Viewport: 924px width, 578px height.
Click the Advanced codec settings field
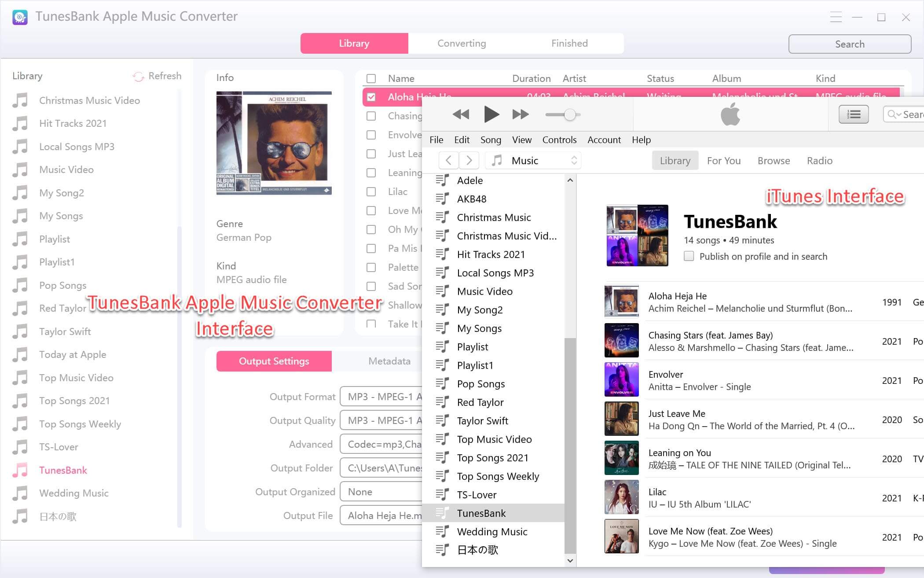(x=381, y=444)
